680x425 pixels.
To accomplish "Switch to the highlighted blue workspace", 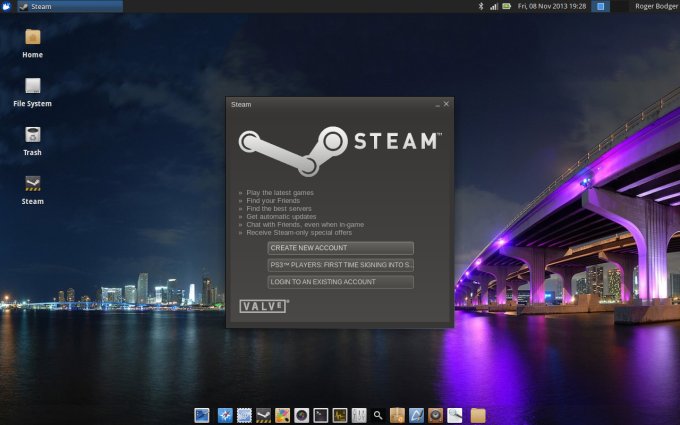I will click(x=601, y=6).
